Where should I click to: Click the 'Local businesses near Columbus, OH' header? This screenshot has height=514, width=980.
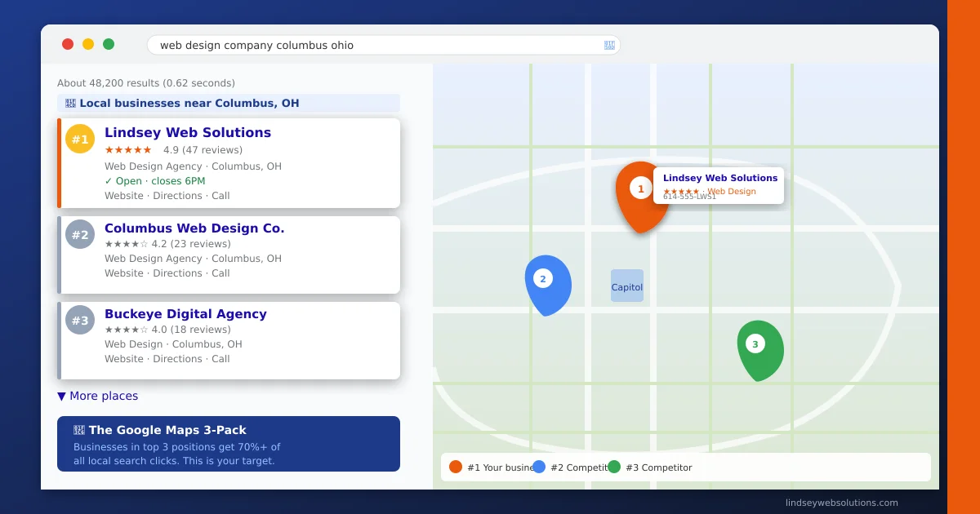pos(229,104)
